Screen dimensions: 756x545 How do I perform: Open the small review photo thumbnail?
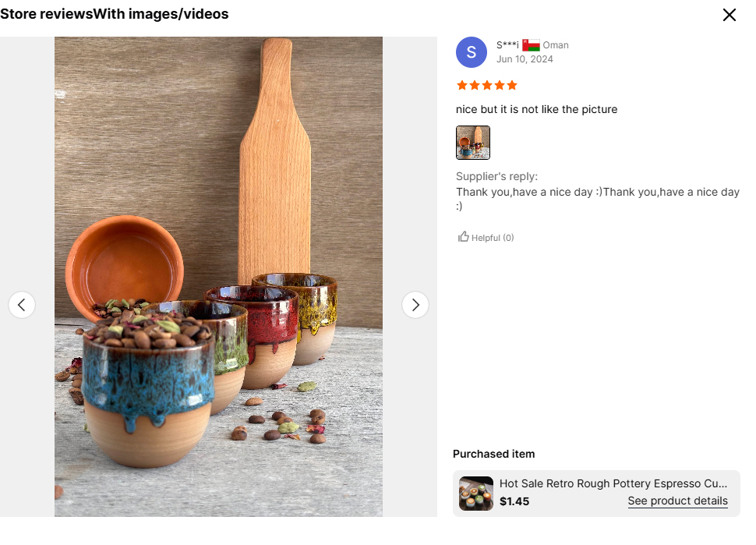point(473,143)
